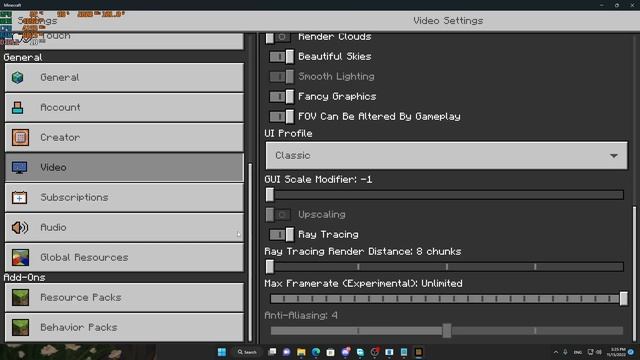Toggle Smooth Lighting switch

tap(281, 76)
